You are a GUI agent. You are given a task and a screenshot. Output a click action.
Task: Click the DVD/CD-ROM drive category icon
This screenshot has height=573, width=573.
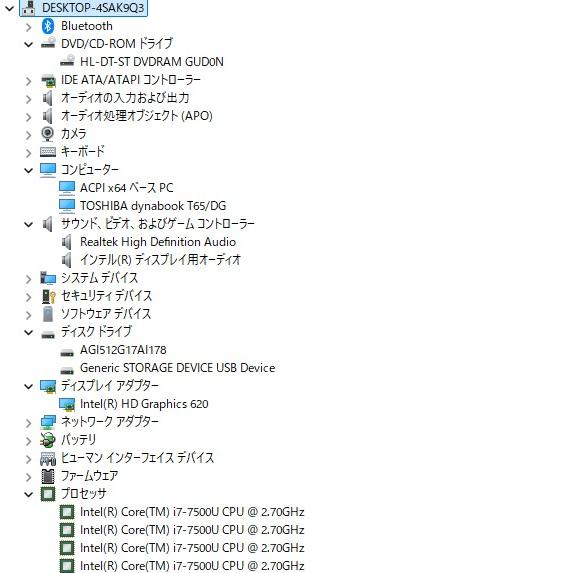click(48, 43)
